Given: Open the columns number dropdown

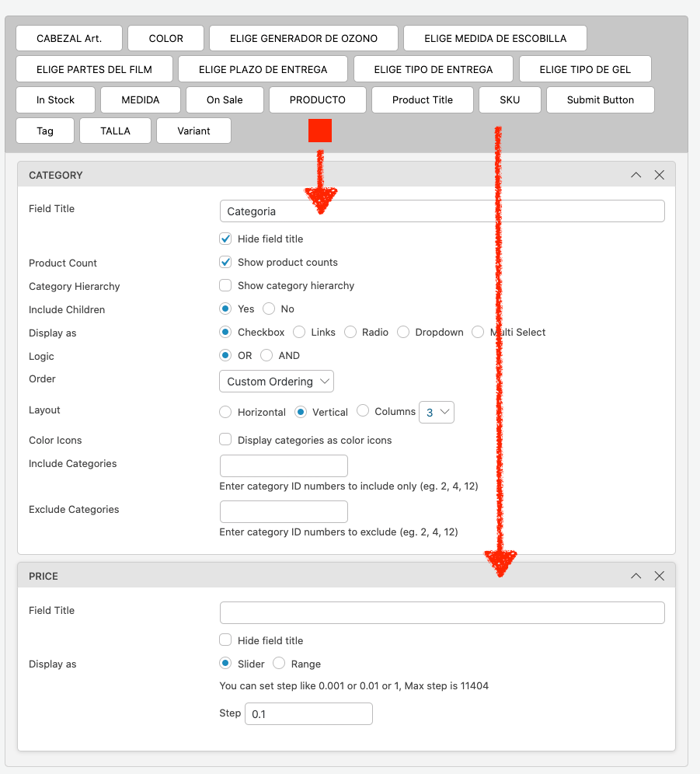Looking at the screenshot, I should (437, 412).
